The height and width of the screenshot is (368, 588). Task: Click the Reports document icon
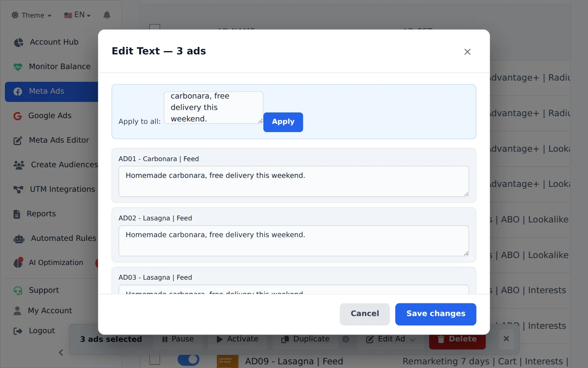[17, 214]
